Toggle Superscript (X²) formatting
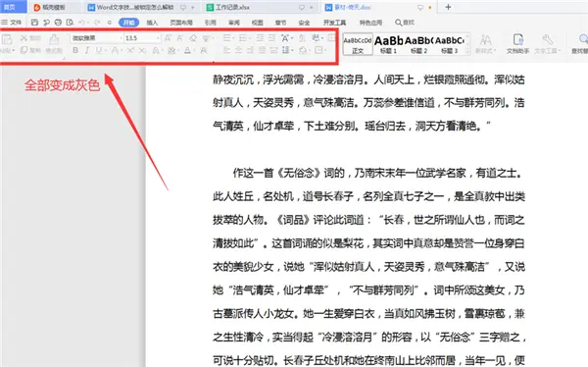The width and height of the screenshot is (588, 367). 130,50
